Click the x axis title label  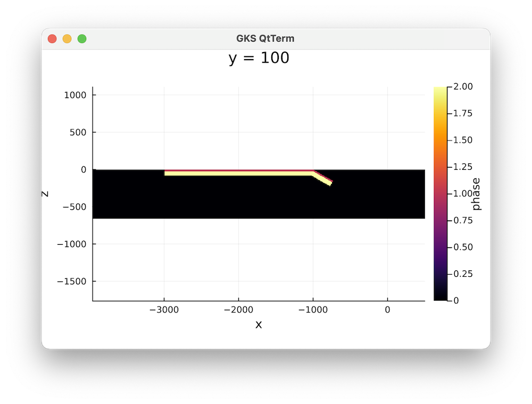pos(259,325)
